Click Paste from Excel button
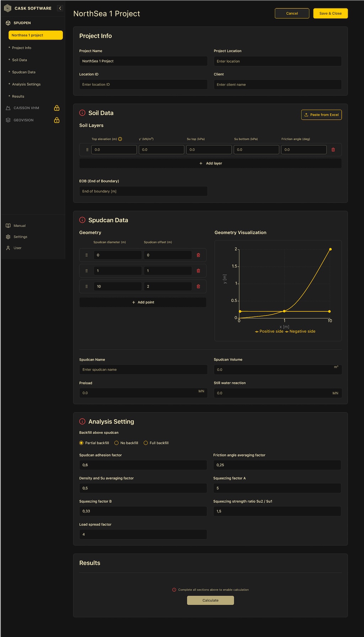Viewport: 364px width, 637px height. tap(321, 115)
